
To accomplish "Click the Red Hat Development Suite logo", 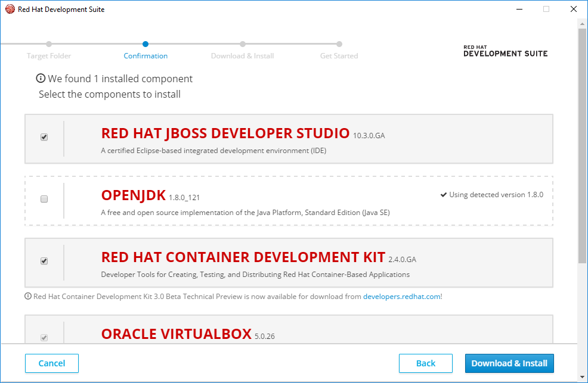I will [x=505, y=51].
